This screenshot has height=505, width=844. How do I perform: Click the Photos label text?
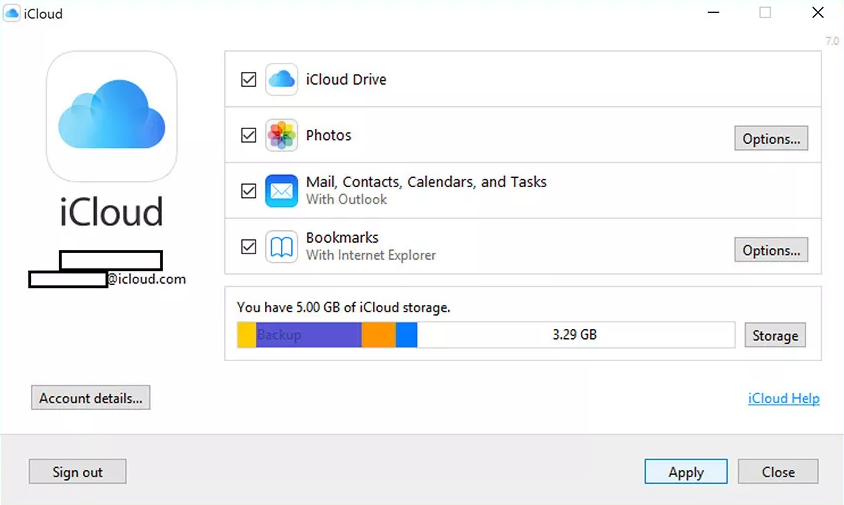point(328,135)
